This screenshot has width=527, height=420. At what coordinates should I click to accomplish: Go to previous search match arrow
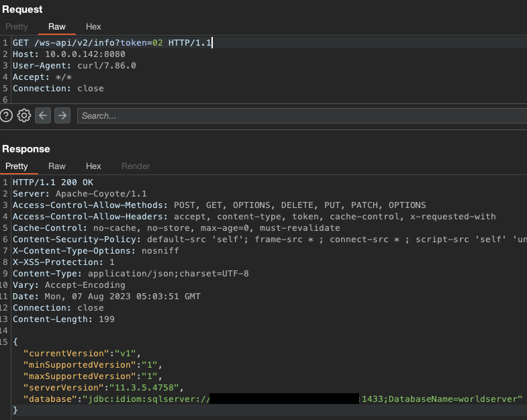coord(44,115)
